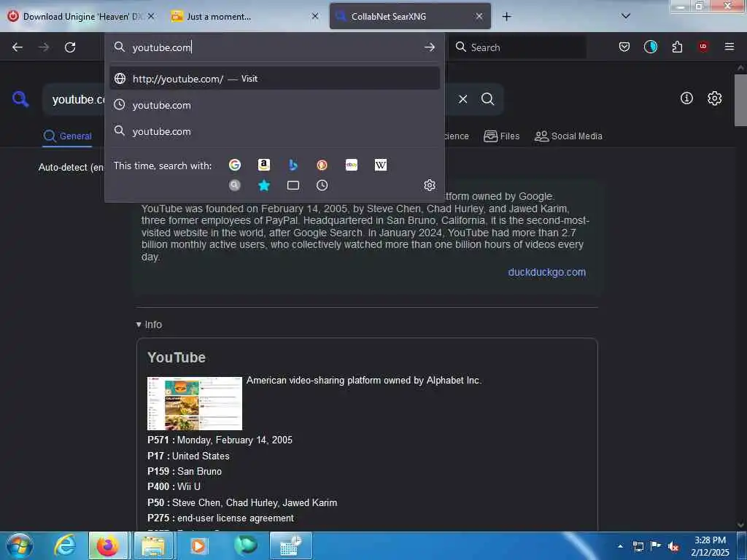747x560 pixels.
Task: Submit SearXNG search with magnifier icon
Action: pyautogui.click(x=487, y=99)
